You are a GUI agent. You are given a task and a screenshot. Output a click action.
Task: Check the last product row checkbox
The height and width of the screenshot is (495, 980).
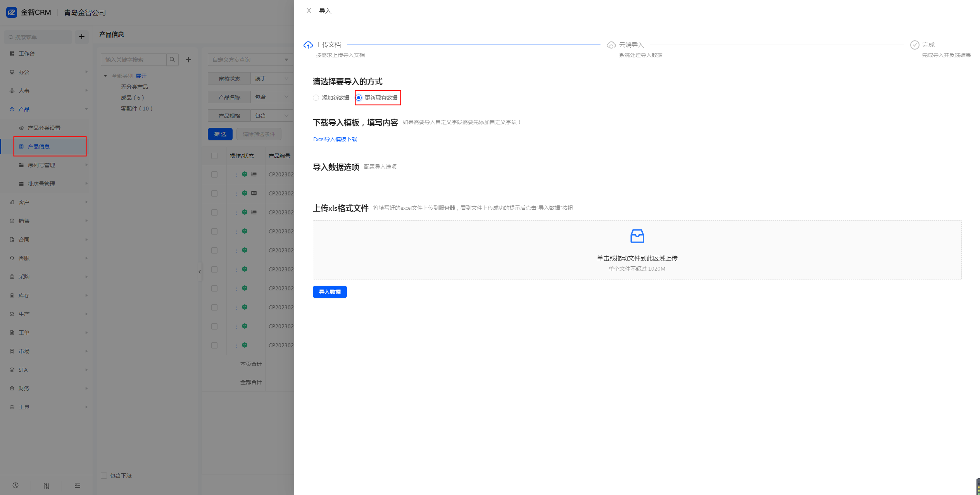(214, 345)
